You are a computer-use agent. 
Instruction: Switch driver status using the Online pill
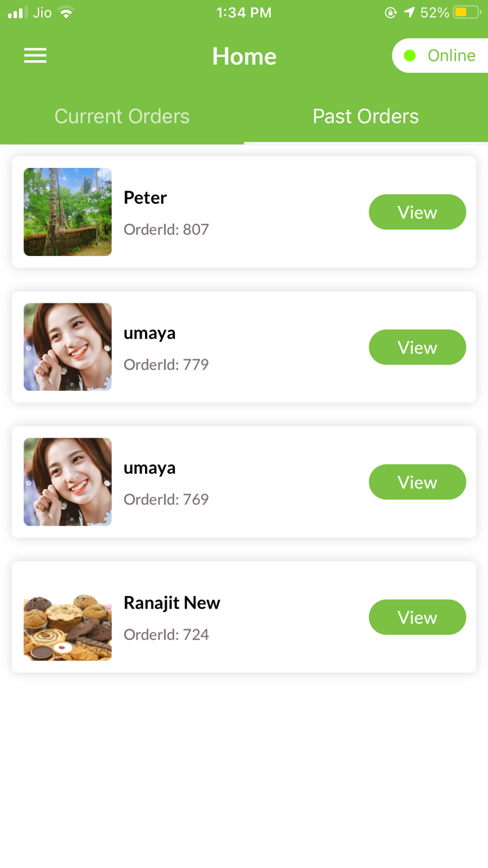(x=442, y=55)
